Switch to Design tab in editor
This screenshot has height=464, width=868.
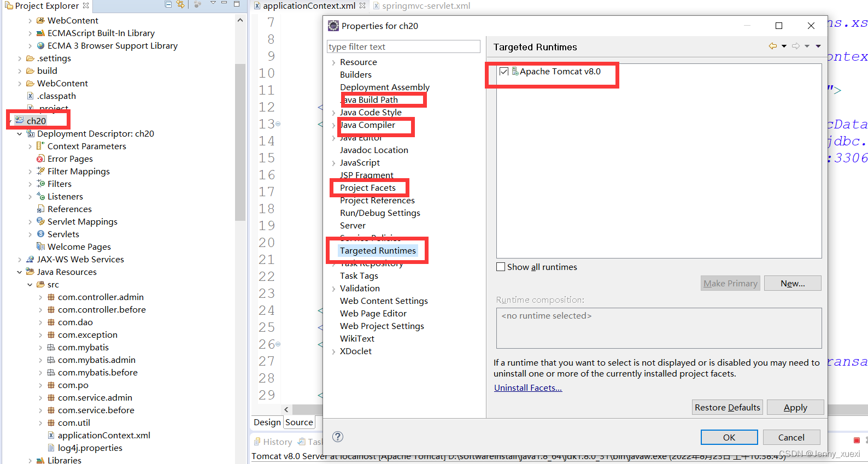click(267, 422)
